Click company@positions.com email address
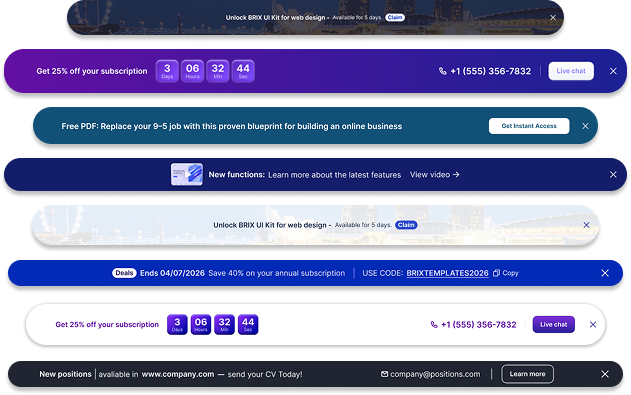The height and width of the screenshot is (395, 631). coord(435,374)
